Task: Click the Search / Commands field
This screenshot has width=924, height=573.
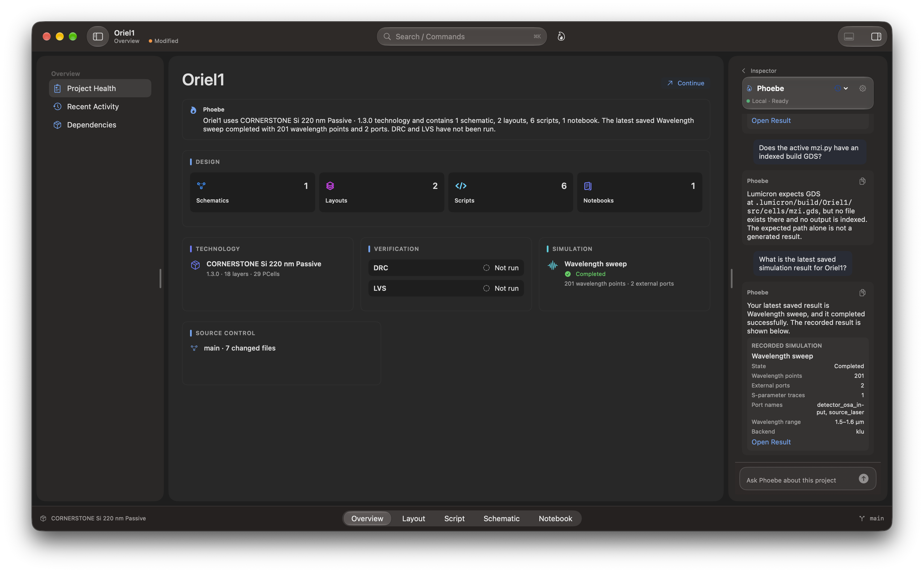Action: tap(461, 36)
